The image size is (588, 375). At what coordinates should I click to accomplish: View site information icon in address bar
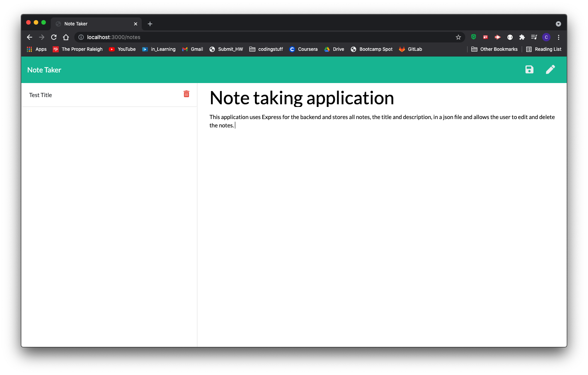[81, 37]
